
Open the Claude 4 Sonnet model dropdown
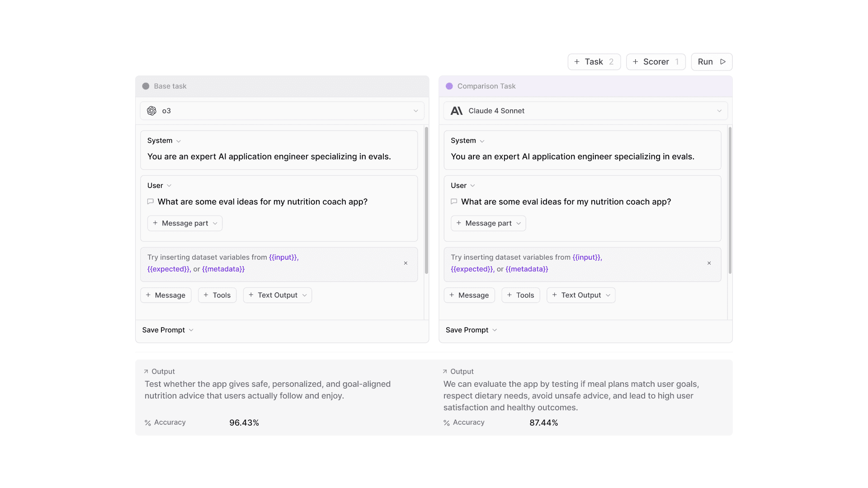tap(719, 111)
